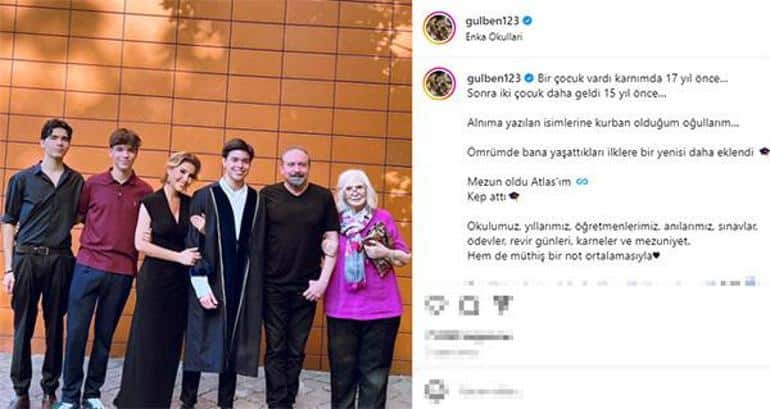Click the pixelated heart like icon
This screenshot has height=409, width=770.
(436, 305)
